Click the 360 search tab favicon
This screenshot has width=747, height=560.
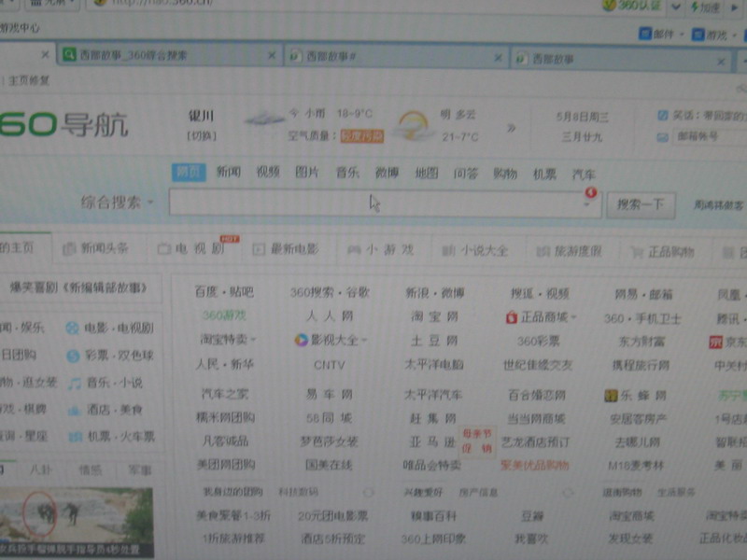(x=69, y=55)
